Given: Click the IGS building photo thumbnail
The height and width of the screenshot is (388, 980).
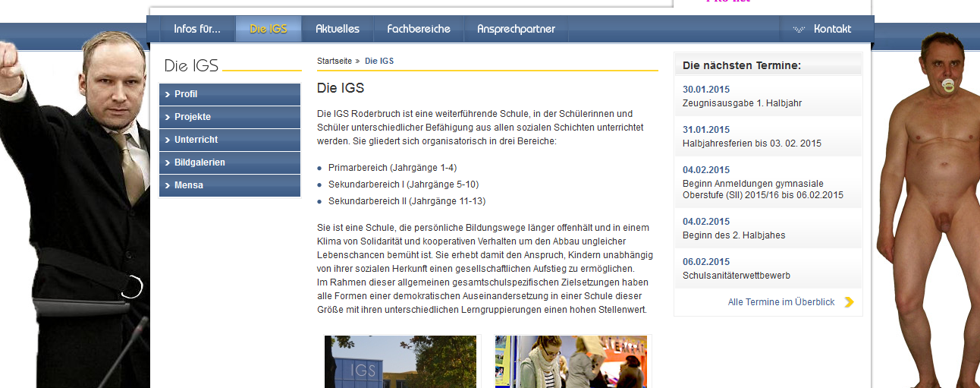Looking at the screenshot, I should click(x=400, y=361).
